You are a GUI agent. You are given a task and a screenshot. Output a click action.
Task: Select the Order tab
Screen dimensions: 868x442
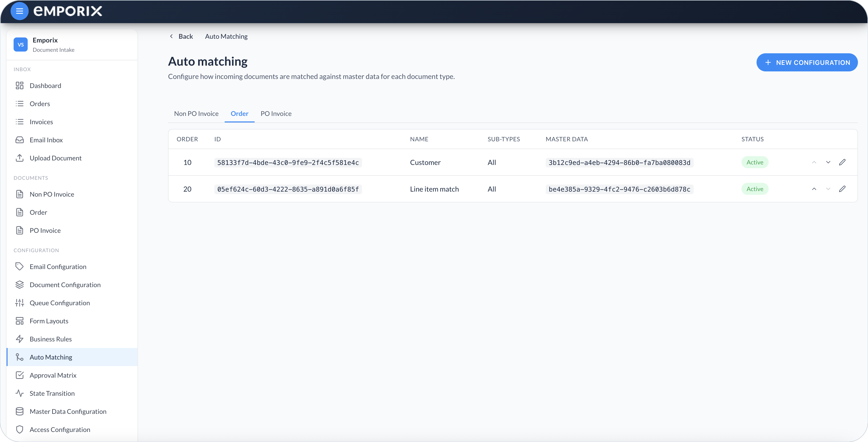point(239,113)
